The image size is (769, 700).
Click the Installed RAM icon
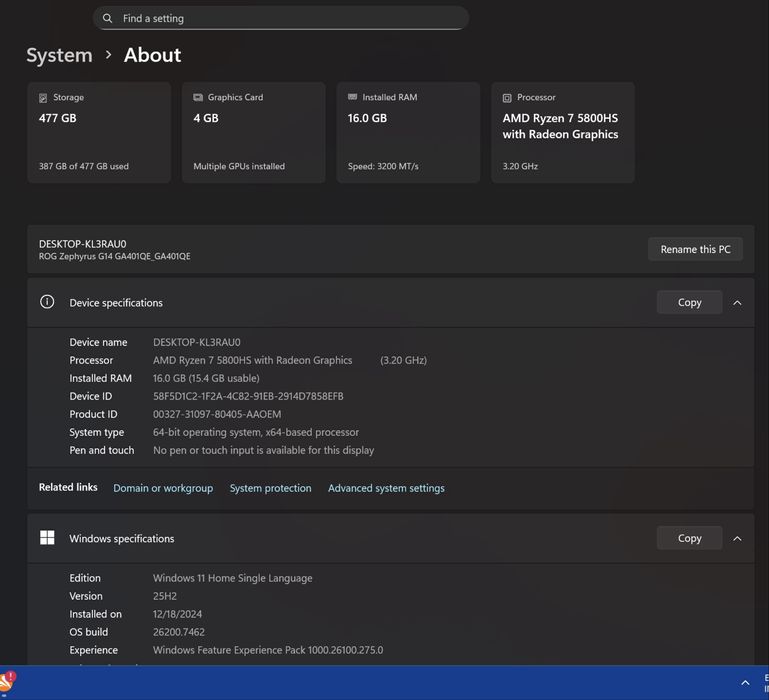coord(352,97)
